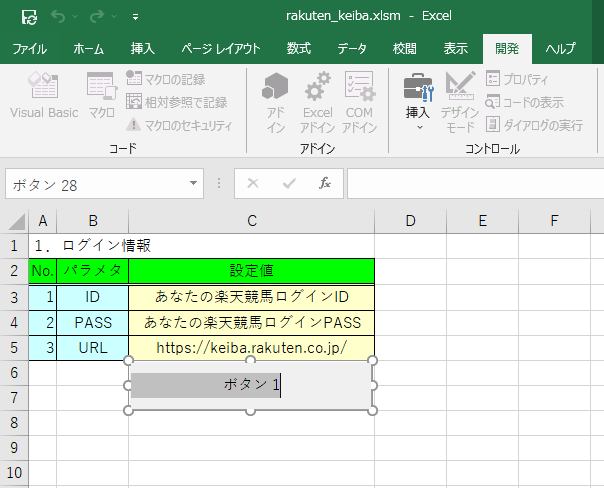Select the 開発 tab
The height and width of the screenshot is (488, 604).
pos(507,49)
